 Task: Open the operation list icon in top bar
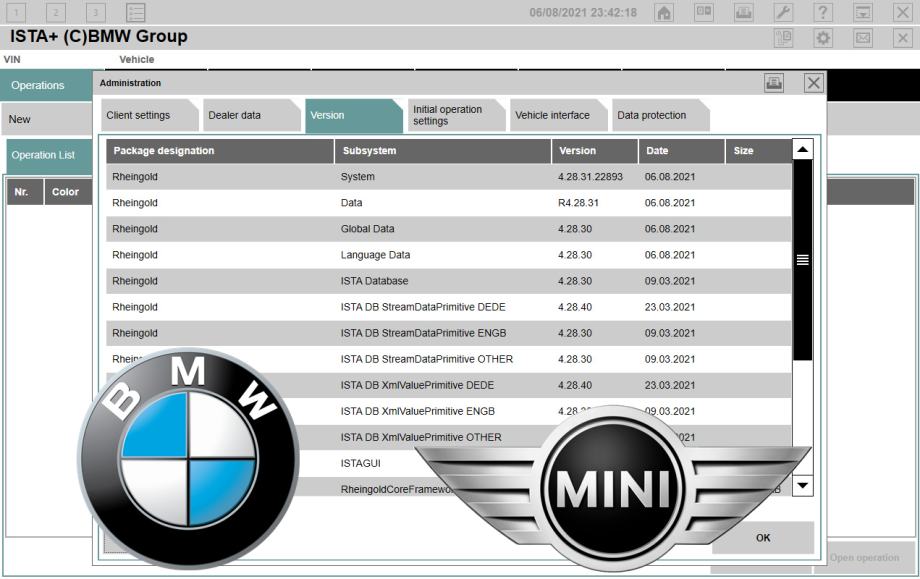[135, 12]
